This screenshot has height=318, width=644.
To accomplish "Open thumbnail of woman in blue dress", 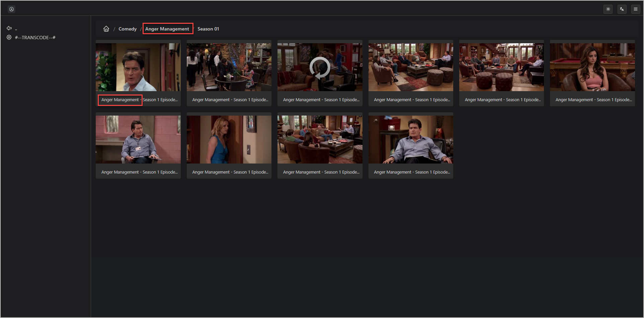I will [x=229, y=139].
